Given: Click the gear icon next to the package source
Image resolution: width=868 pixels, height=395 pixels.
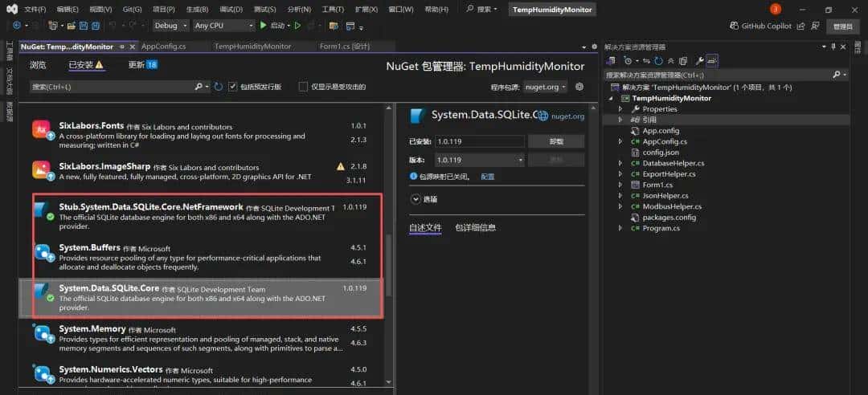Looking at the screenshot, I should [x=579, y=86].
